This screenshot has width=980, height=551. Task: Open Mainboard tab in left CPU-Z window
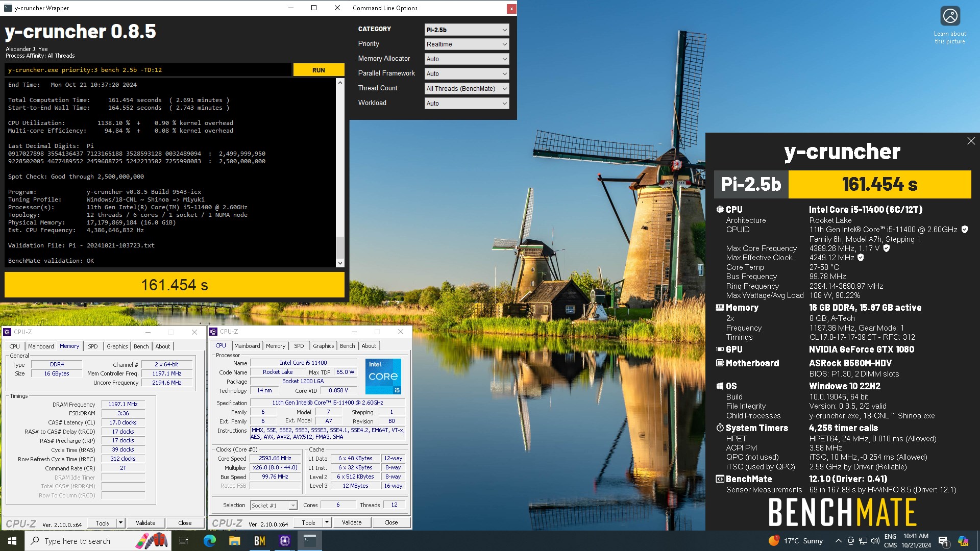41,346
